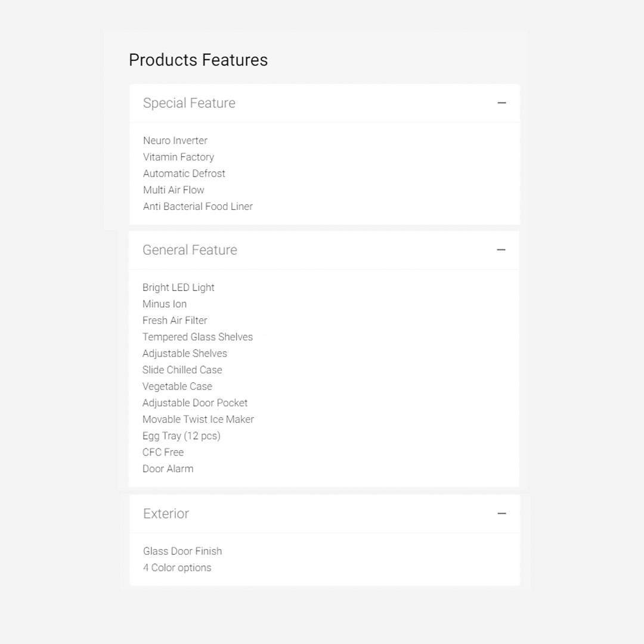Click Tempered Glass Shelves item
The image size is (644, 644).
pyautogui.click(x=197, y=337)
